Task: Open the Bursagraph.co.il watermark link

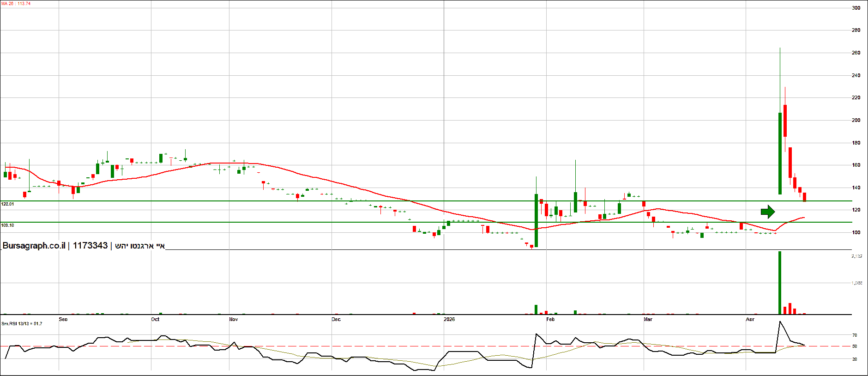Action: click(x=34, y=246)
